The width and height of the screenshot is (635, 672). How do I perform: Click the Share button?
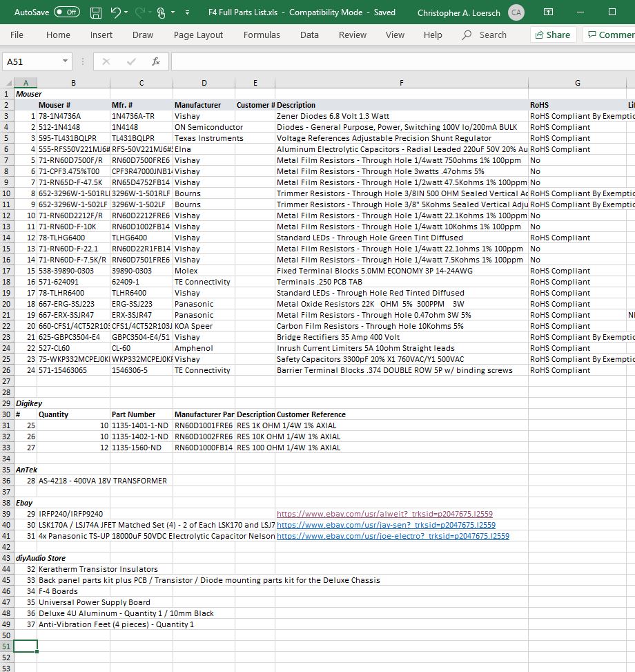point(553,35)
